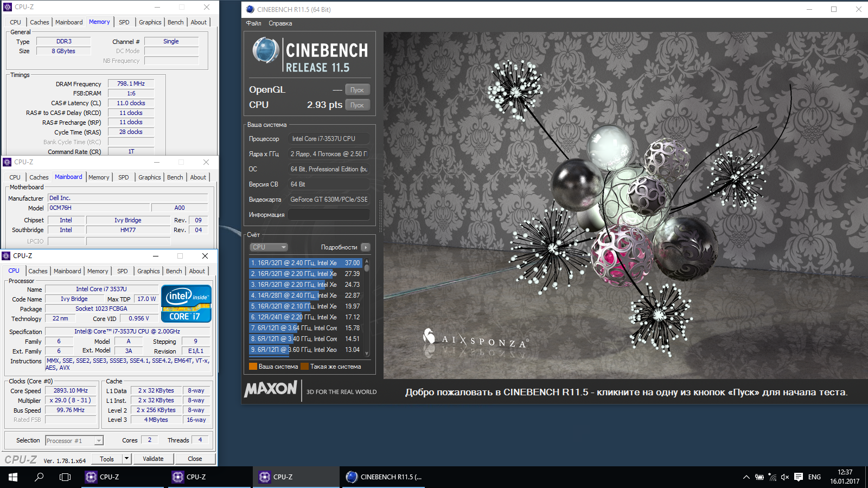Image resolution: width=868 pixels, height=488 pixels.
Task: Open the Wi-Fi network tray icon
Action: click(x=773, y=477)
